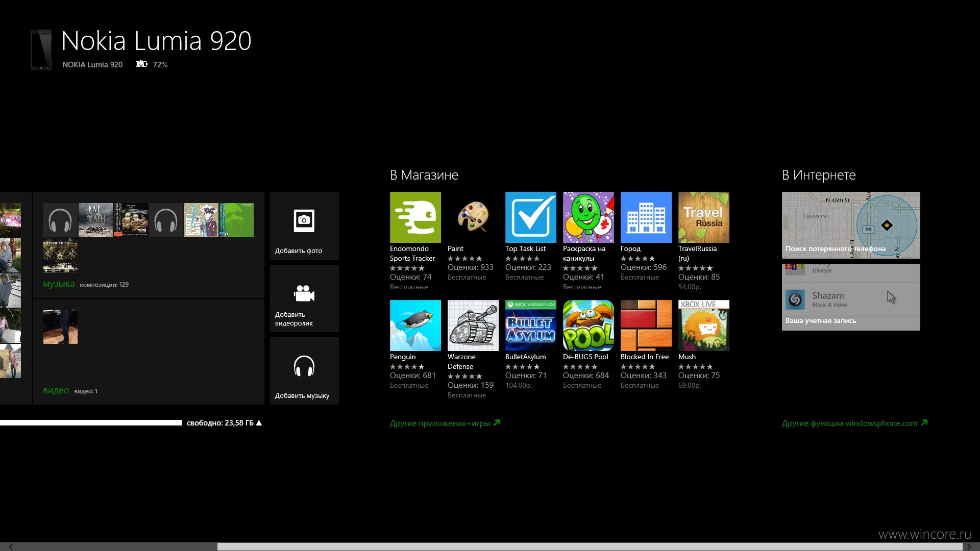Click the Оценки: 933 rating count
980x551 pixels.
click(471, 267)
